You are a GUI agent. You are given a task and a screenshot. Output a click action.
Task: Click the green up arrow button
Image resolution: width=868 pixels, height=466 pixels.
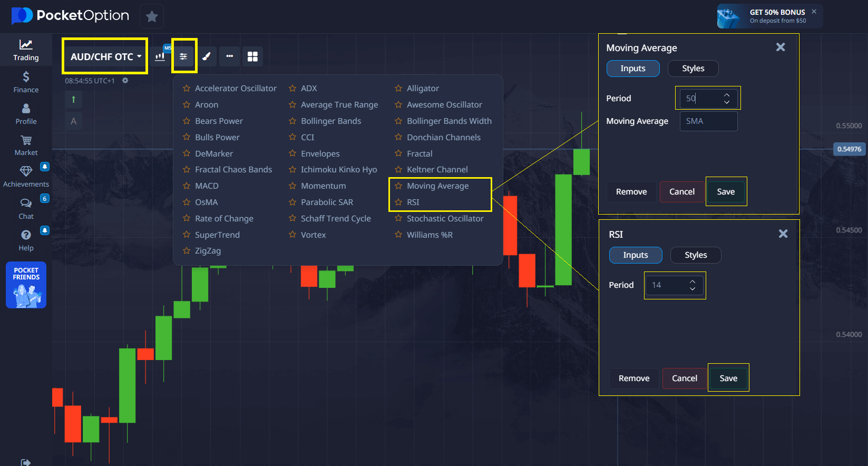click(x=73, y=99)
